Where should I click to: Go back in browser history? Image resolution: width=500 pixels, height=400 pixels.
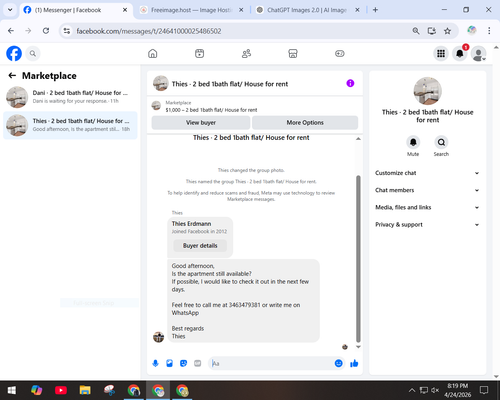11,31
